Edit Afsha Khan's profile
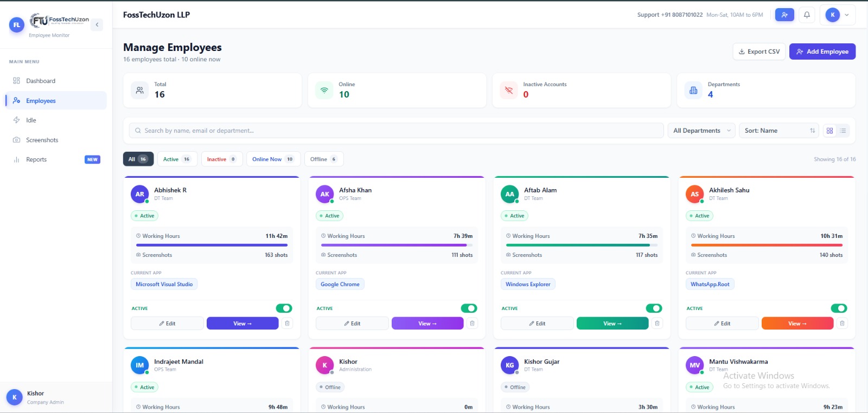The image size is (868, 413). (352, 324)
